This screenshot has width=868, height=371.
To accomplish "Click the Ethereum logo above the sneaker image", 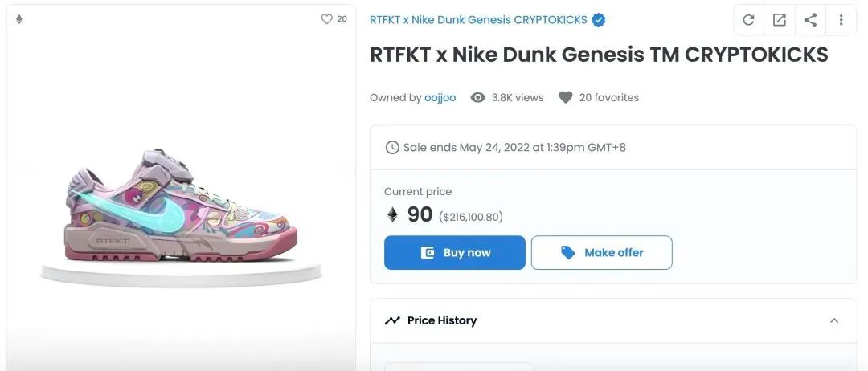I will tap(19, 19).
